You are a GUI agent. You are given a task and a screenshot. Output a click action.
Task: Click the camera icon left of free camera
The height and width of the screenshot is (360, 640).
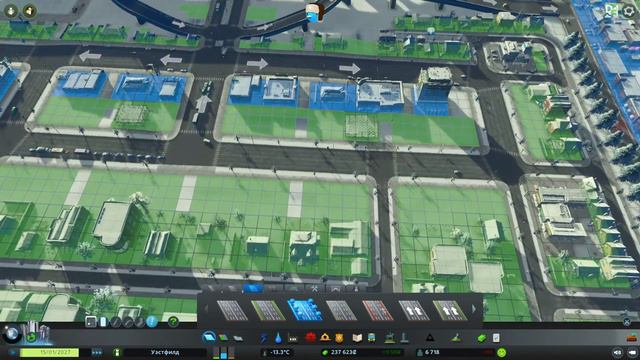[x=618, y=352]
